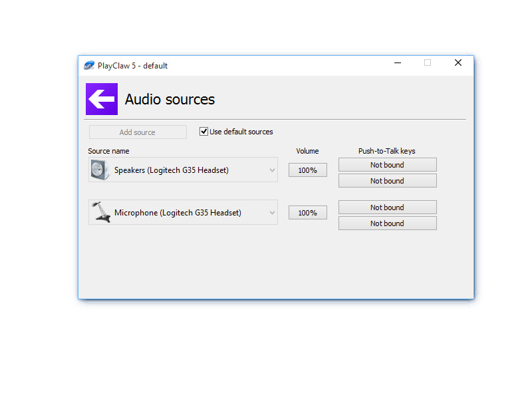Set second Push-to-Talk key for Speakers
This screenshot has width=532, height=399.
tap(387, 181)
